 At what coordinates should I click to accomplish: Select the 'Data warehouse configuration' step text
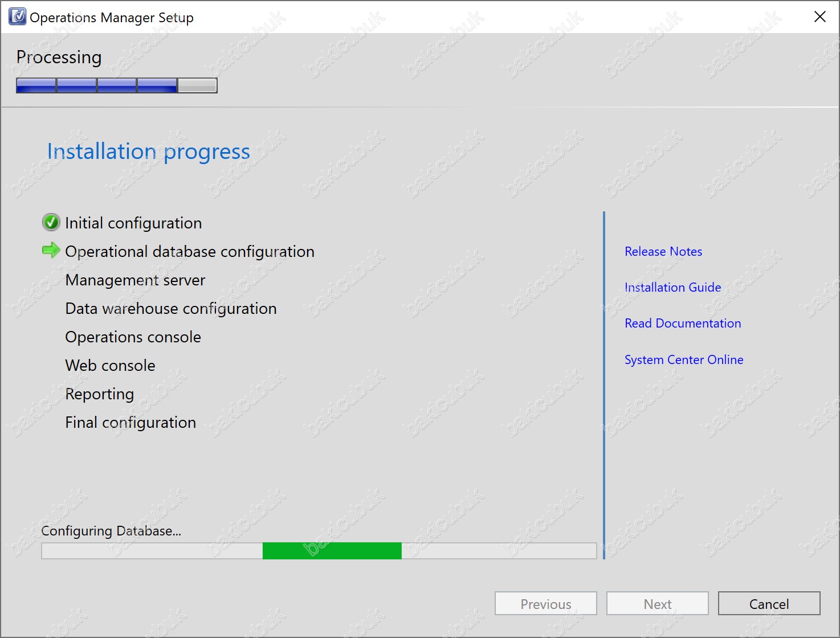point(171,308)
